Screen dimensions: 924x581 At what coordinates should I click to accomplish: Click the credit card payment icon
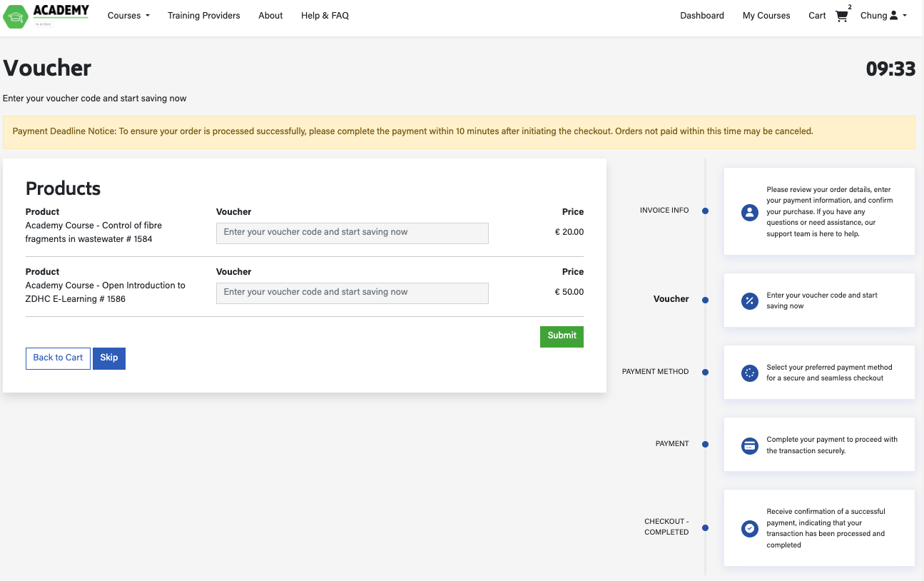[x=749, y=445]
